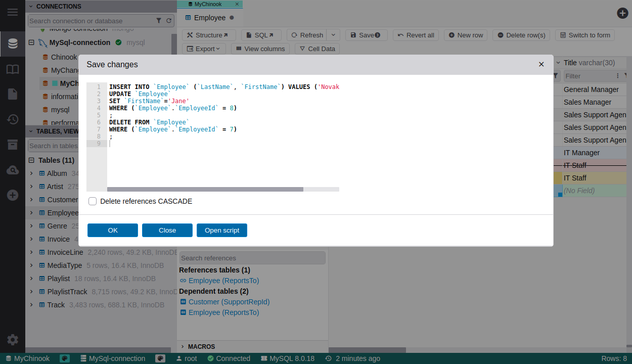The image size is (632, 364).
Task: Click the cloud settings icon in sidebar
Action: click(13, 170)
